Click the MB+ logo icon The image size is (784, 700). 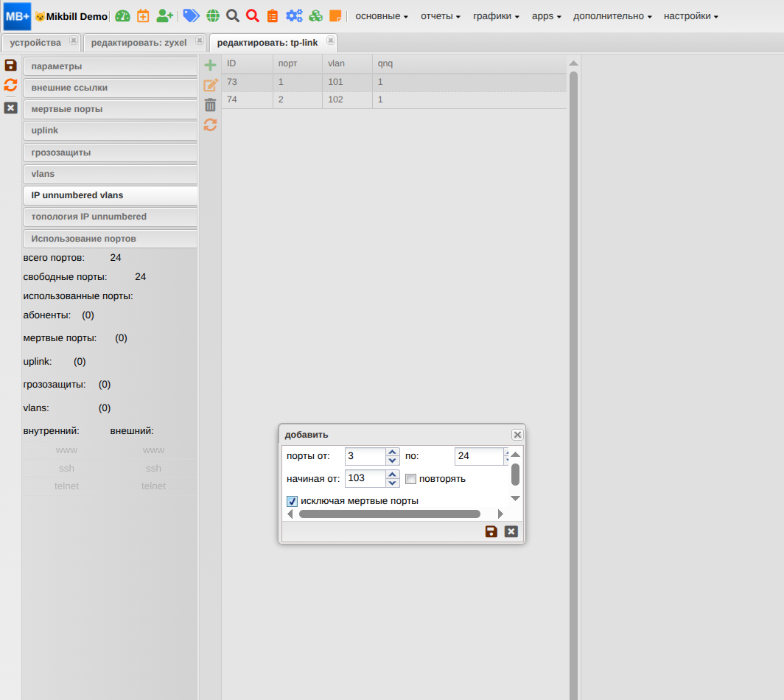(x=17, y=16)
